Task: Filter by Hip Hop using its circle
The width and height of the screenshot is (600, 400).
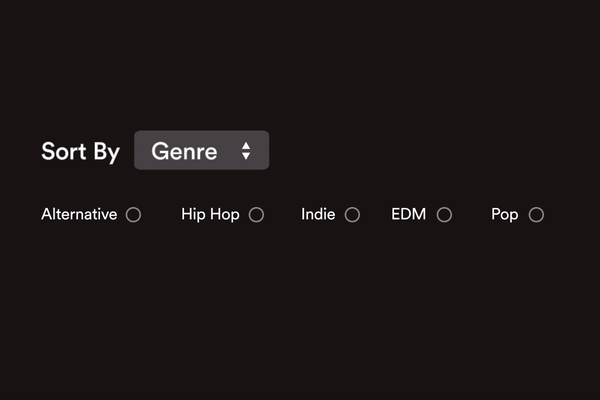Action: coord(256,214)
